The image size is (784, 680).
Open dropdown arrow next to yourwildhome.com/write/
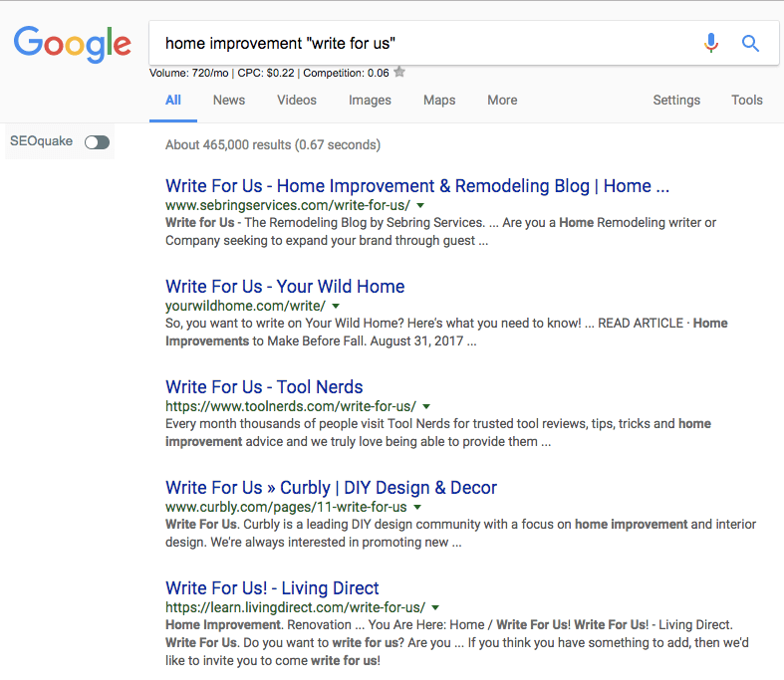pyautogui.click(x=336, y=306)
